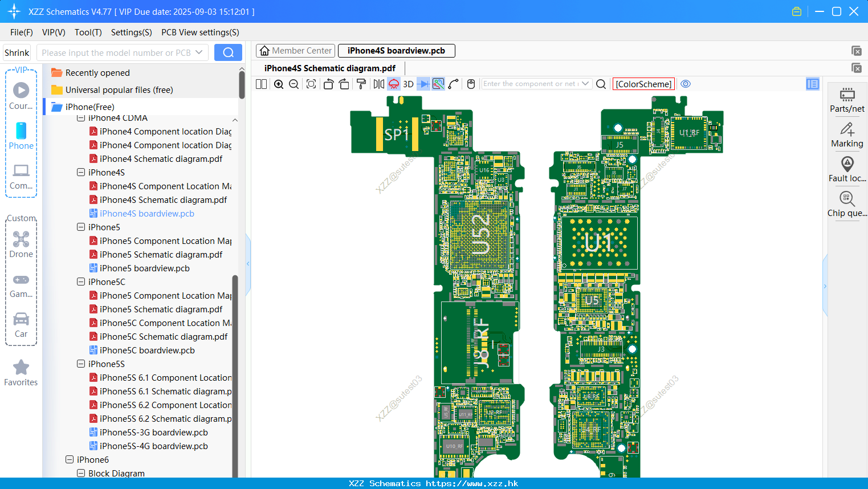868x489 pixels.
Task: Fit the board to the window
Action: [311, 84]
